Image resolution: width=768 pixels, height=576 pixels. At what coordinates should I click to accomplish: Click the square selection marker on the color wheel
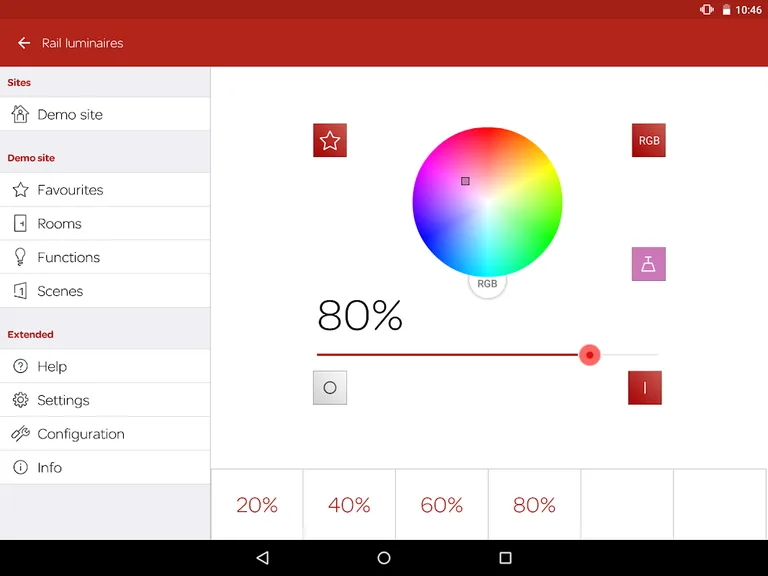click(465, 181)
